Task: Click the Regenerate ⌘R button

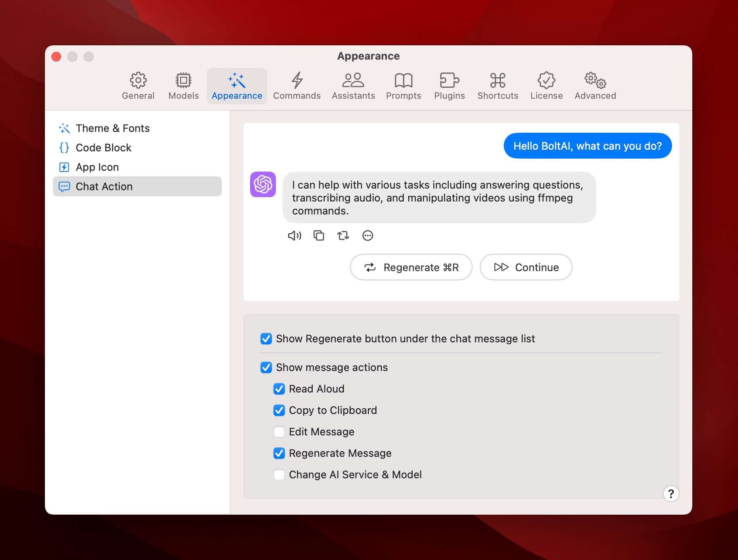Action: coord(411,267)
